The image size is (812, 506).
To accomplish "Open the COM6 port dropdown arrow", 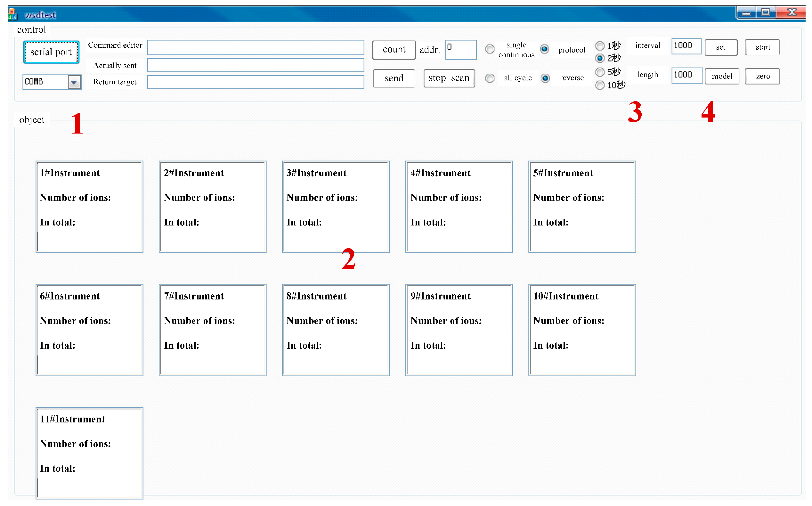I will (x=74, y=82).
